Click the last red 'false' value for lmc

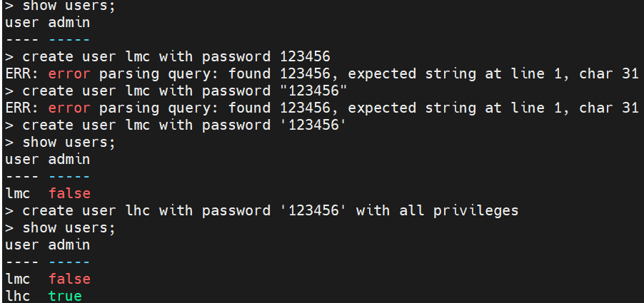(69, 279)
